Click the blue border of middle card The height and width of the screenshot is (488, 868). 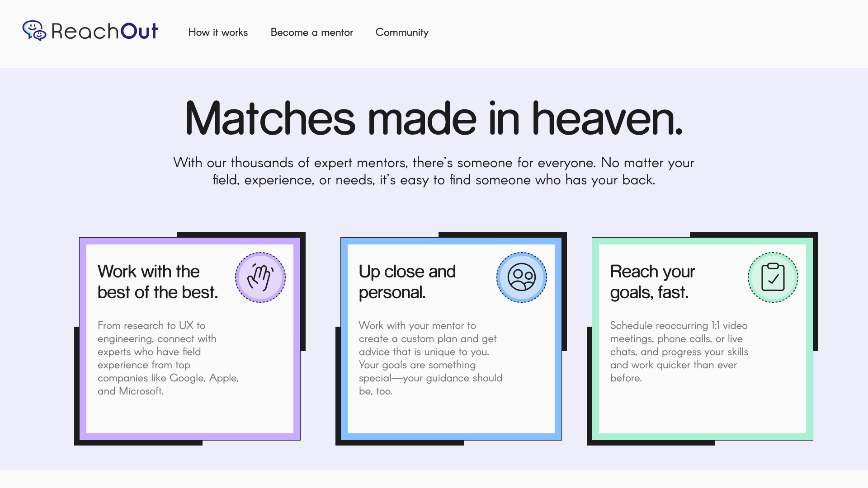coord(344,339)
